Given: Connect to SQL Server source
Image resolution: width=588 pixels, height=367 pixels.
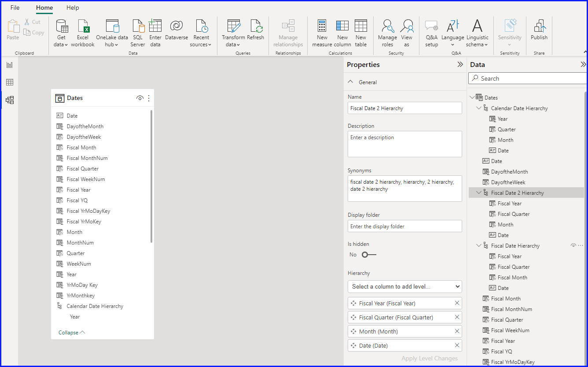Looking at the screenshot, I should point(138,33).
